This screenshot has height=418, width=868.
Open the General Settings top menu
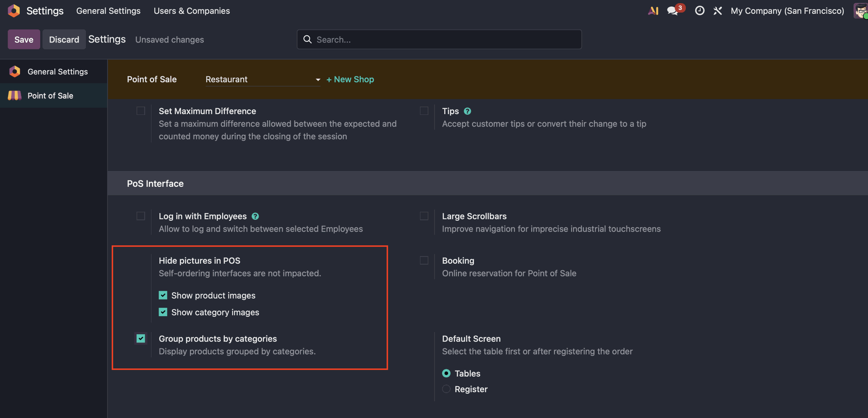[108, 11]
